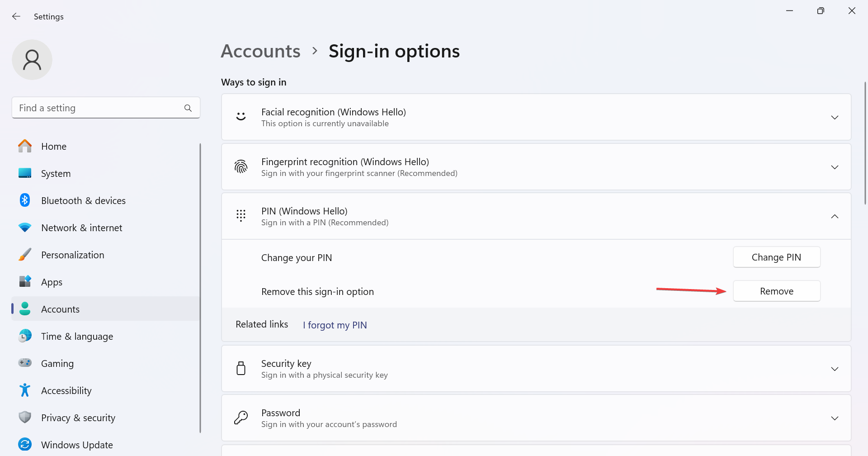Expand the Password sign-in section
This screenshot has height=456, width=868.
pos(835,418)
